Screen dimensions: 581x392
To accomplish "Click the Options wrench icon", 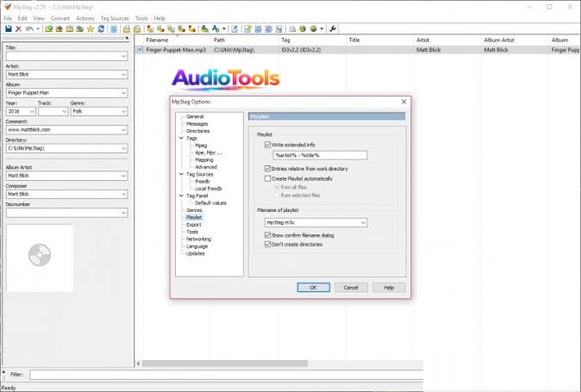I will (x=333, y=29).
